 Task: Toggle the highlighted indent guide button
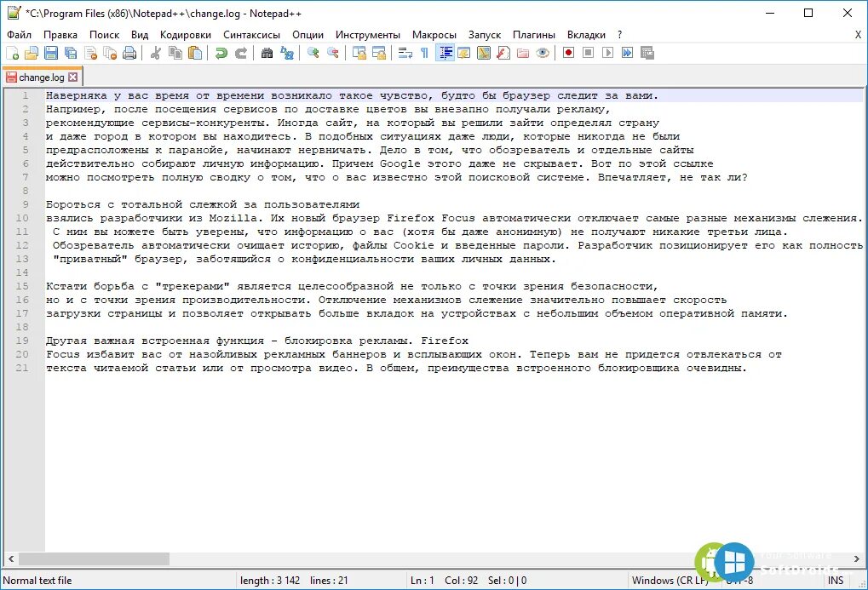tap(445, 53)
